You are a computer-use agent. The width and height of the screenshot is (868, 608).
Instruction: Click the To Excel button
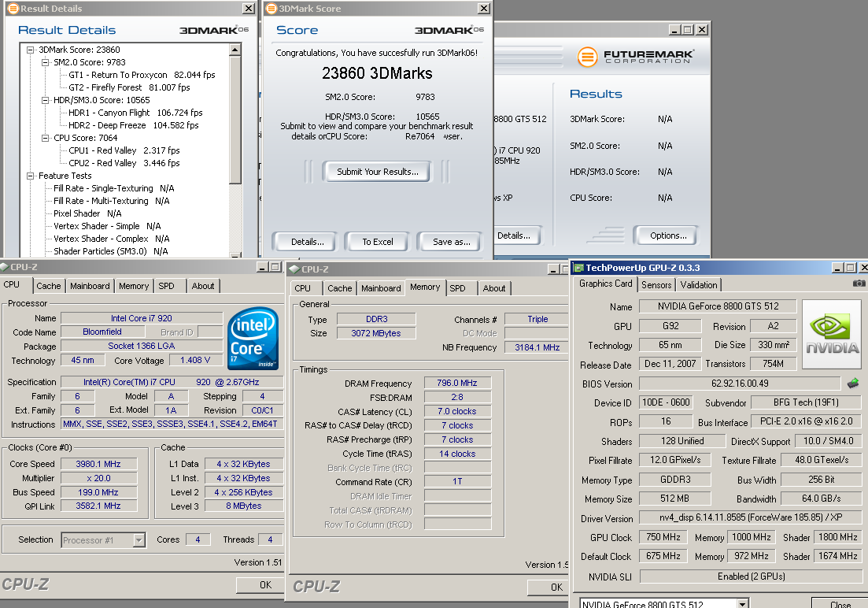coord(378,242)
